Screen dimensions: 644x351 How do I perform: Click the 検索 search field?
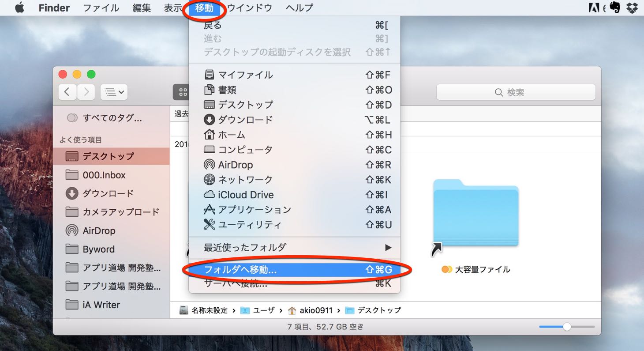click(x=516, y=92)
